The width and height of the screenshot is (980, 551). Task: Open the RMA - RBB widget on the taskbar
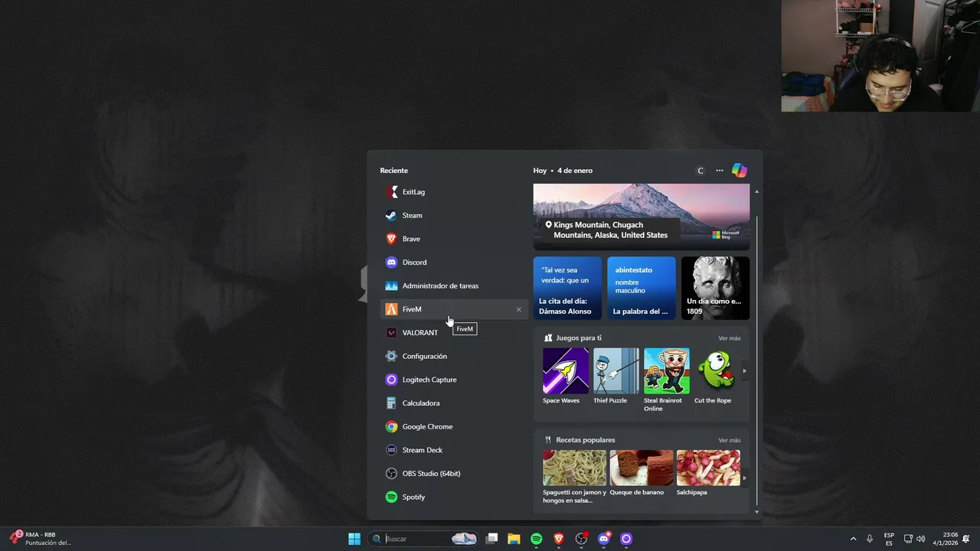pyautogui.click(x=42, y=539)
